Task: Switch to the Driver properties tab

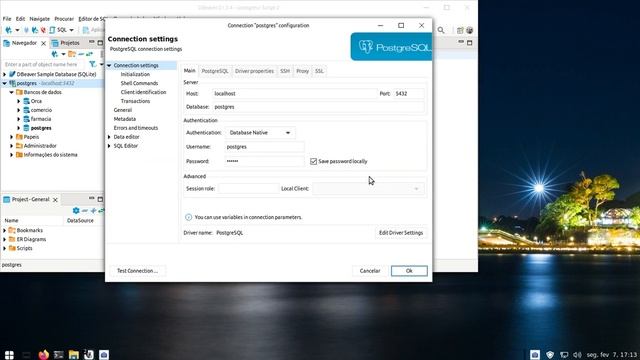Action: [x=254, y=71]
